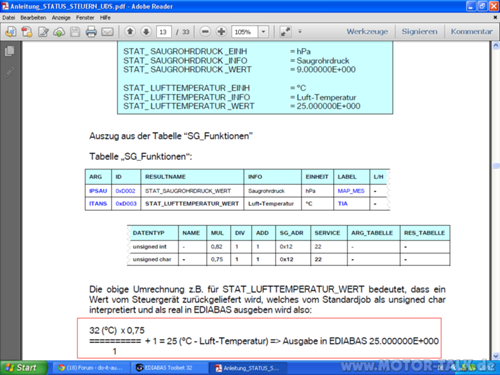The height and width of the screenshot is (375, 500).
Task: Open the Kommentar pane
Action: (471, 32)
